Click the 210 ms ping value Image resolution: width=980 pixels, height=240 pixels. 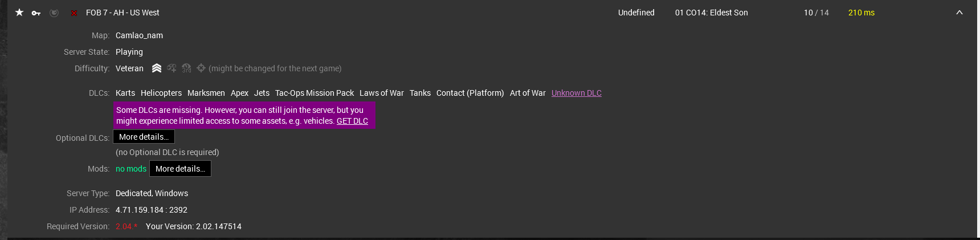tap(861, 13)
